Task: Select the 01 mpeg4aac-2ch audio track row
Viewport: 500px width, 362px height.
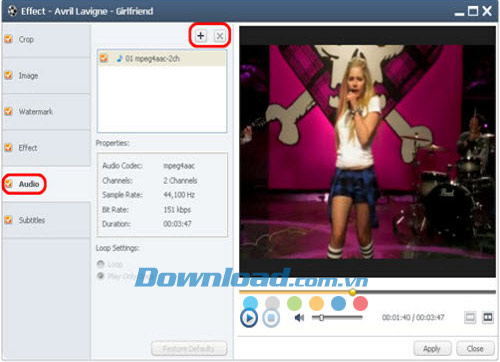Action: click(162, 58)
